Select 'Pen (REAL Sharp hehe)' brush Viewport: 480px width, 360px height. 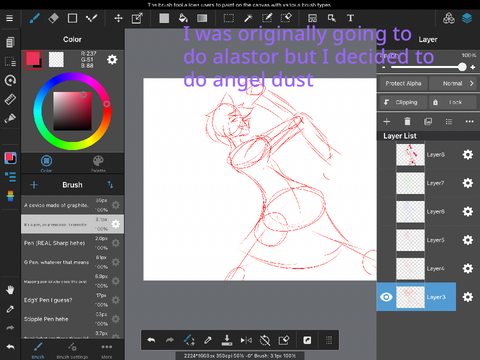coord(72,243)
